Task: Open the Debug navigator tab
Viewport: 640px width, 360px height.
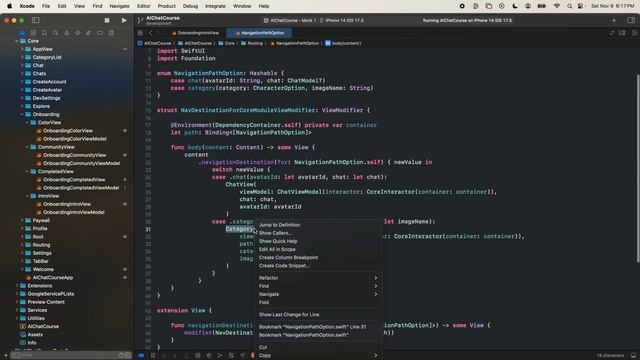Action: click(89, 33)
